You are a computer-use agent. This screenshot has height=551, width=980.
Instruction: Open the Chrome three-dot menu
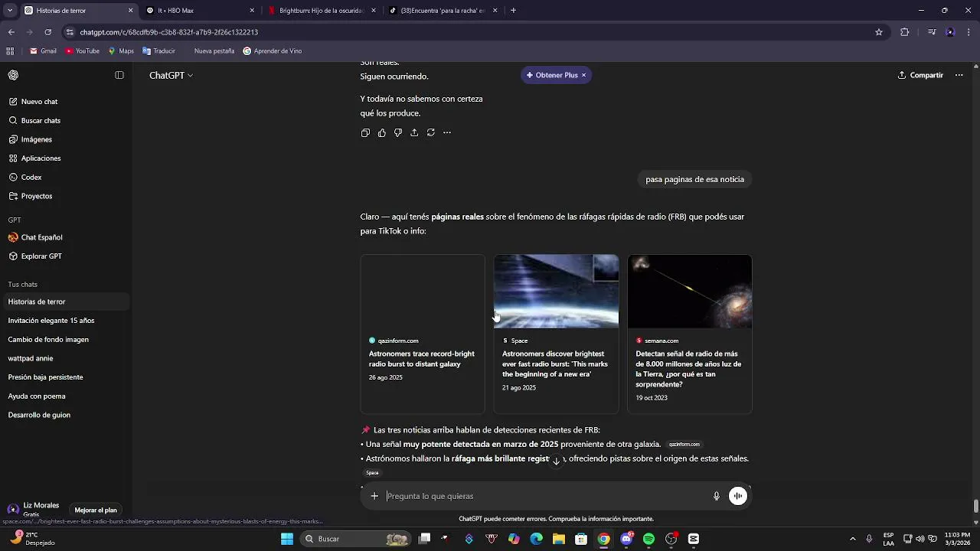(969, 32)
